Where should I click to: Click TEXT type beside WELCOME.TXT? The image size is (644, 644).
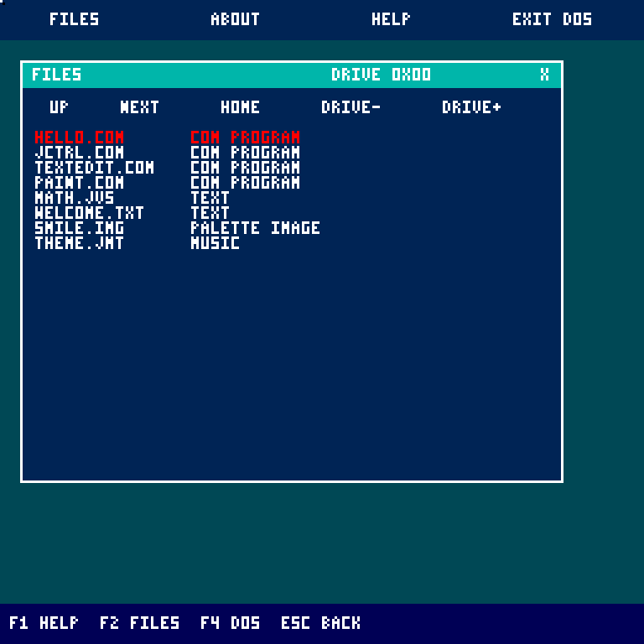pos(210,213)
